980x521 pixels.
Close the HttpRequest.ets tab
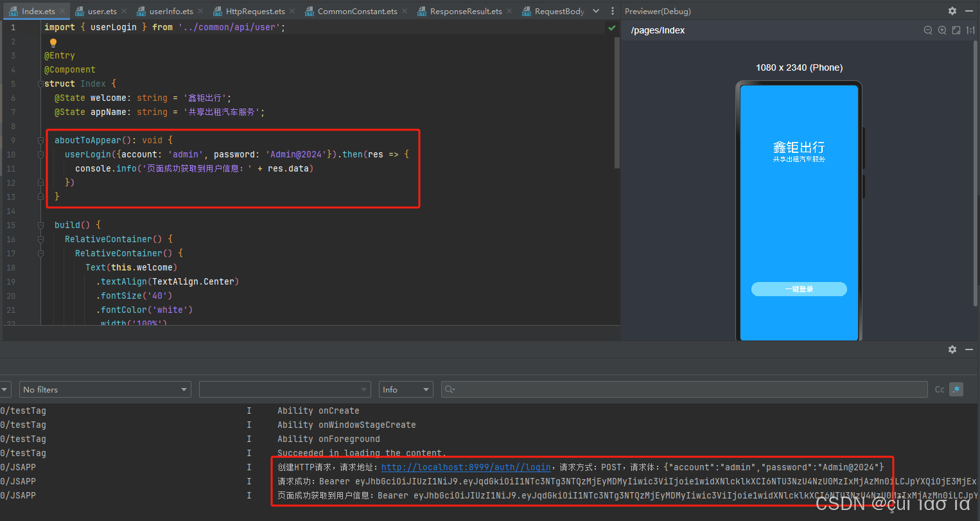tap(292, 11)
